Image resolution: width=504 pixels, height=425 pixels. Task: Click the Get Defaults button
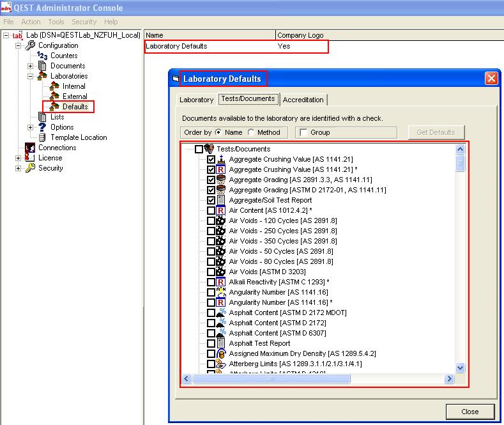pos(436,132)
